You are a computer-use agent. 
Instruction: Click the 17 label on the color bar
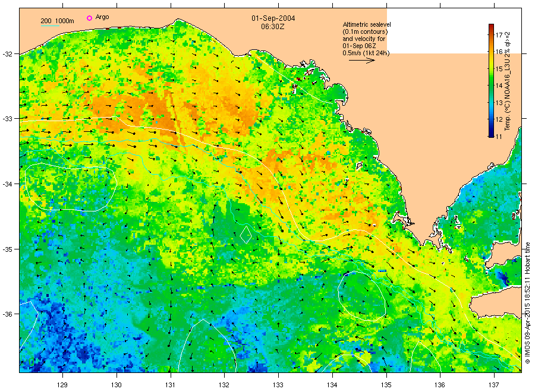pyautogui.click(x=499, y=35)
